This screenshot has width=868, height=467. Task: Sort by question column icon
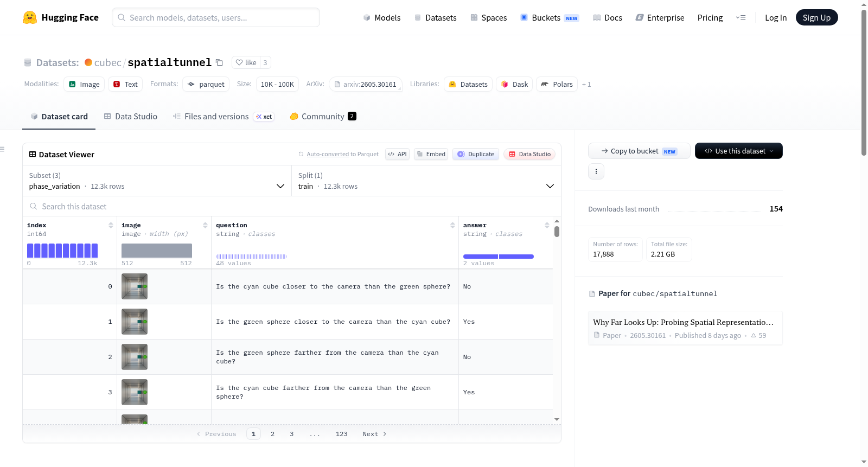click(x=452, y=225)
